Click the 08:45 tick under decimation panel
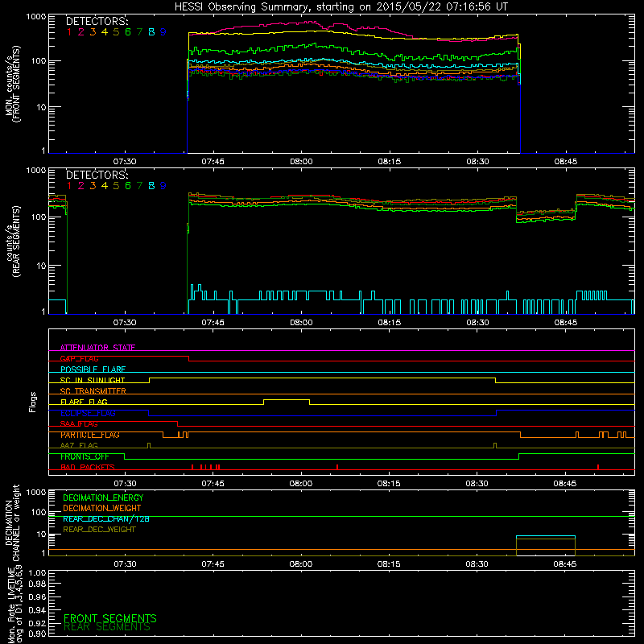 tap(565, 564)
